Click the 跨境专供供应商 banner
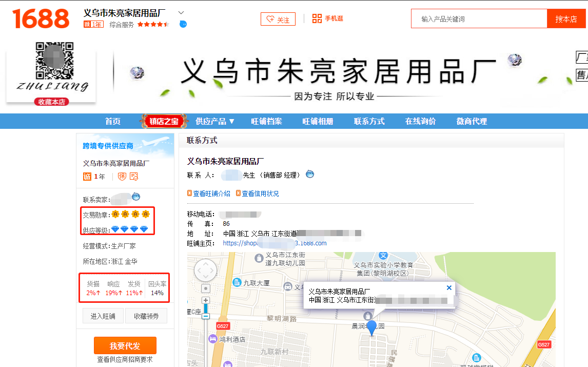This screenshot has width=588, height=367. click(125, 146)
